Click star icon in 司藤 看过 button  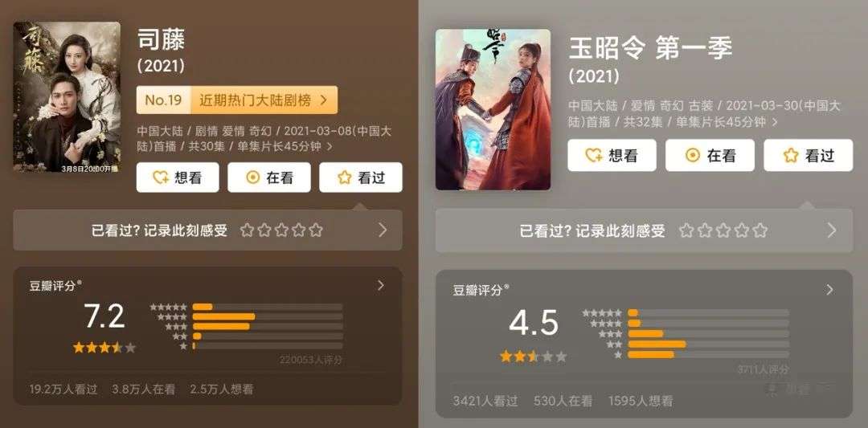(x=344, y=177)
